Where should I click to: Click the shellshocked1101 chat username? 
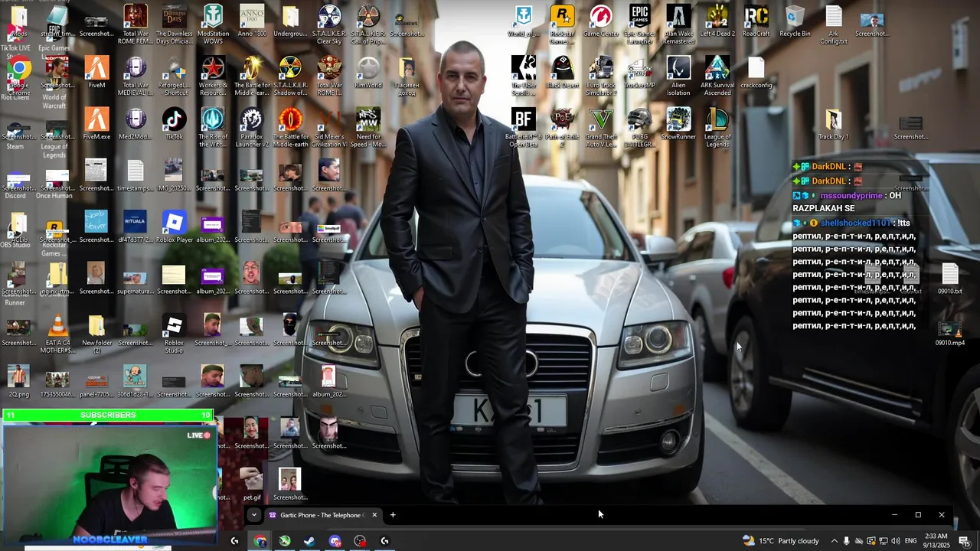pos(856,223)
